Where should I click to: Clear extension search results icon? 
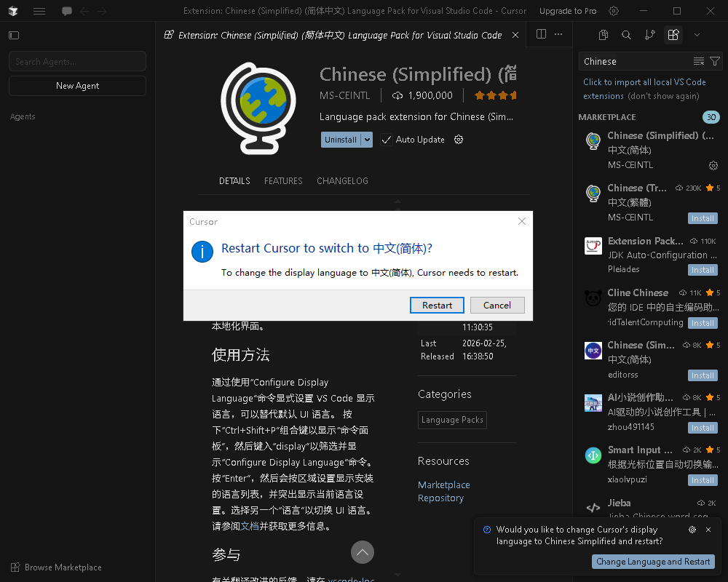pyautogui.click(x=699, y=61)
